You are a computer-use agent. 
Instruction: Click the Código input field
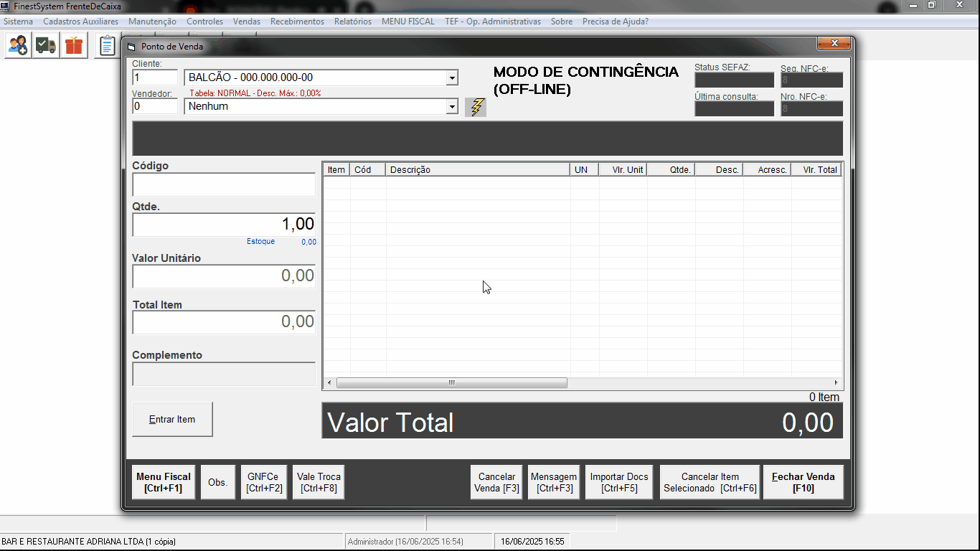pyautogui.click(x=224, y=185)
